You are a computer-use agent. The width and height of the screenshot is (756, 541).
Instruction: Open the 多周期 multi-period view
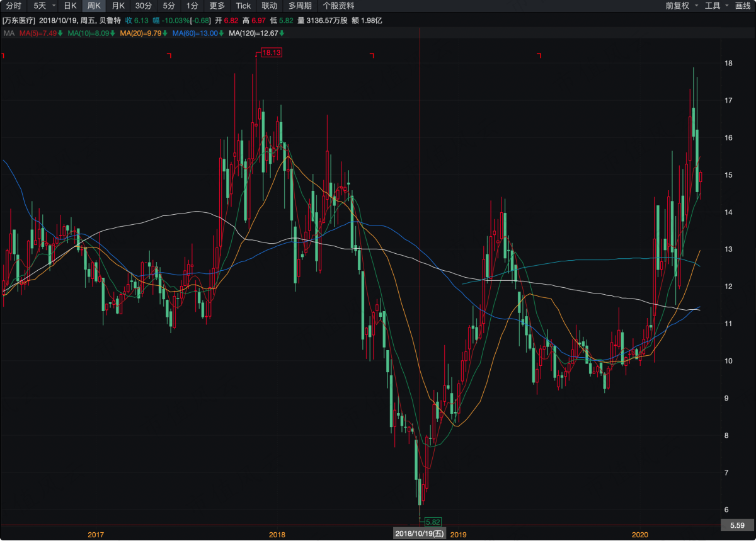pos(300,6)
